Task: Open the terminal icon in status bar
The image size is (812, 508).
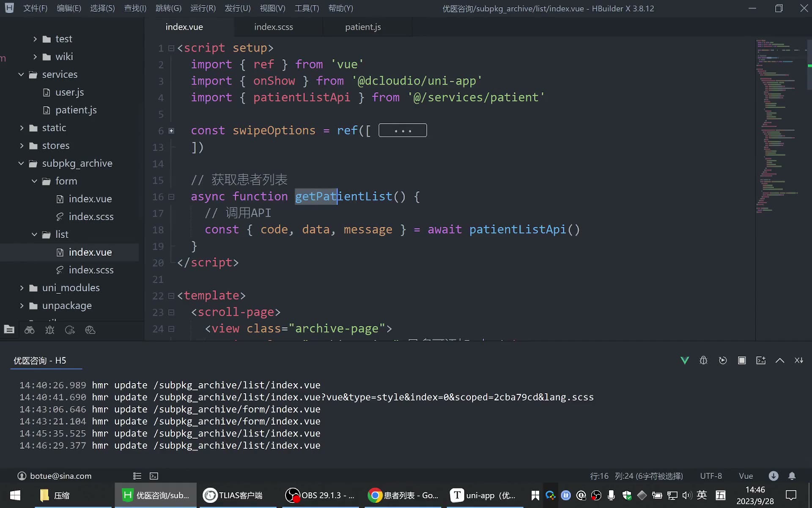Action: coord(154,476)
